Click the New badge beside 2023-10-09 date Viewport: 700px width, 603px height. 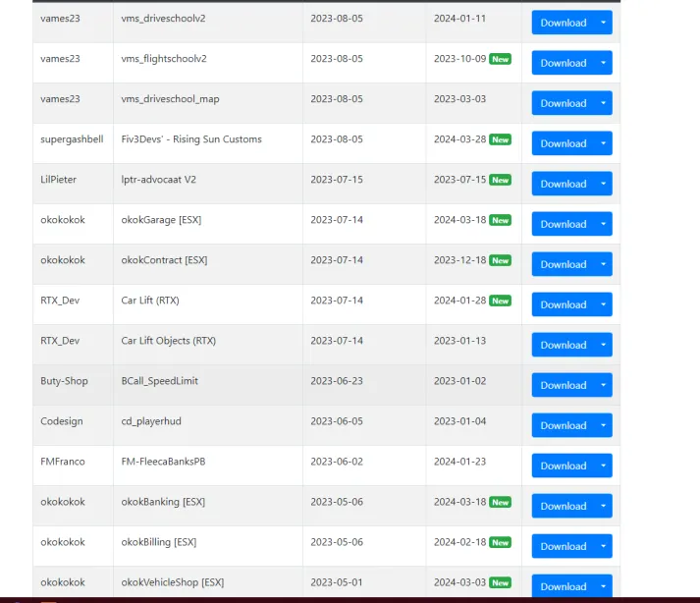click(500, 59)
